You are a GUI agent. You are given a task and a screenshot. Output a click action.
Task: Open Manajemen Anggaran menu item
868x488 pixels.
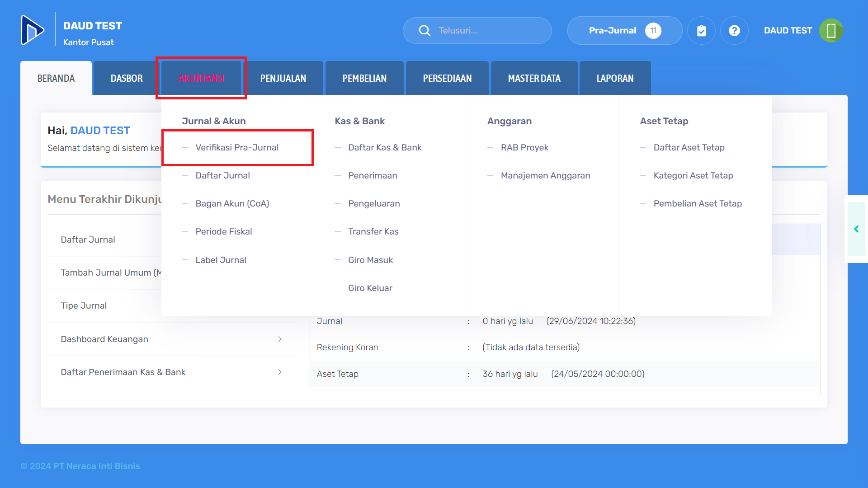click(545, 175)
